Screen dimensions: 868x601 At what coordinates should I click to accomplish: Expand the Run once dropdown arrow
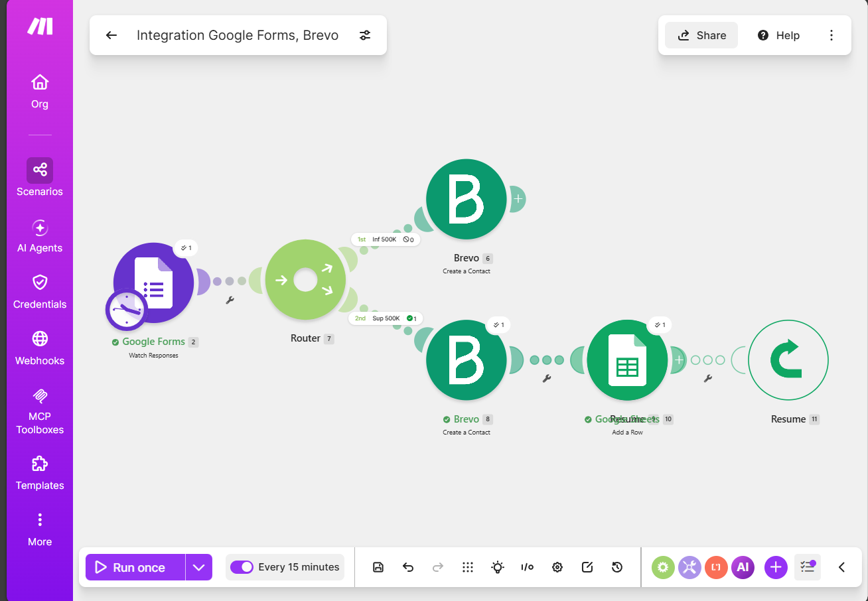point(198,567)
